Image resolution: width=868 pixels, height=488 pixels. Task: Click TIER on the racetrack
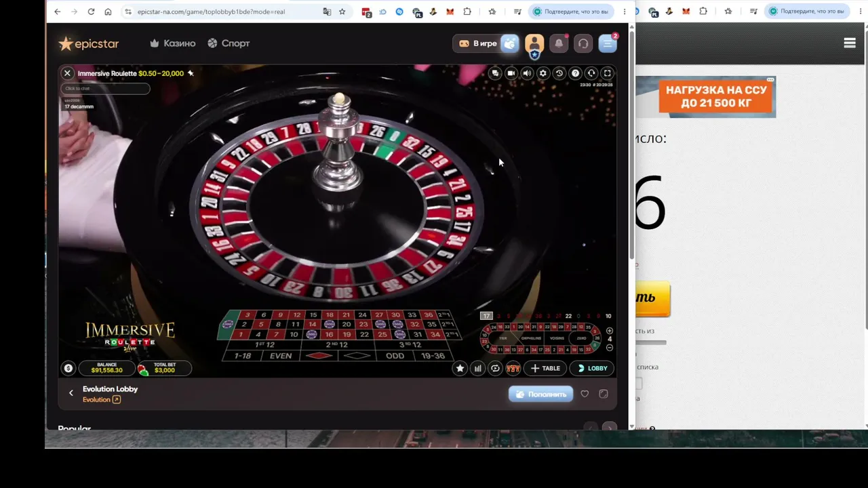(503, 338)
